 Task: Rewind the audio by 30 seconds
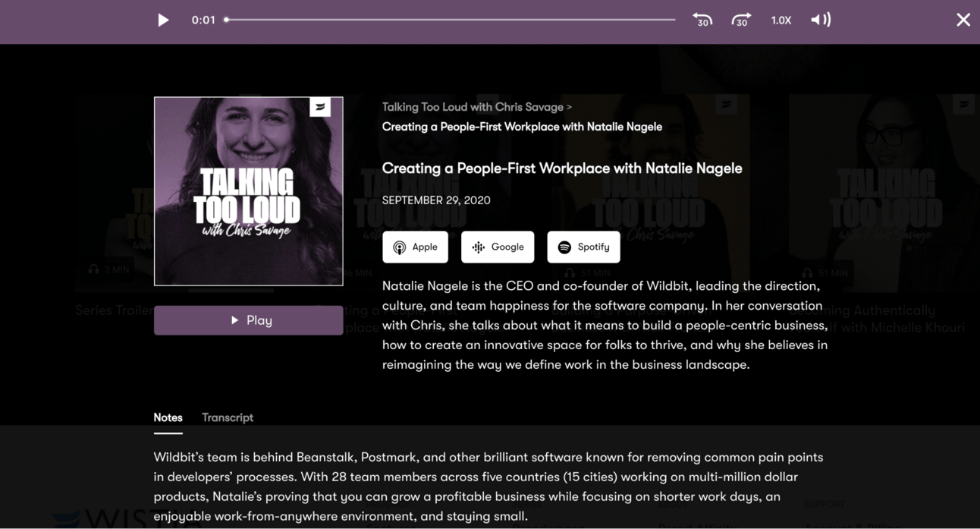[x=702, y=20]
